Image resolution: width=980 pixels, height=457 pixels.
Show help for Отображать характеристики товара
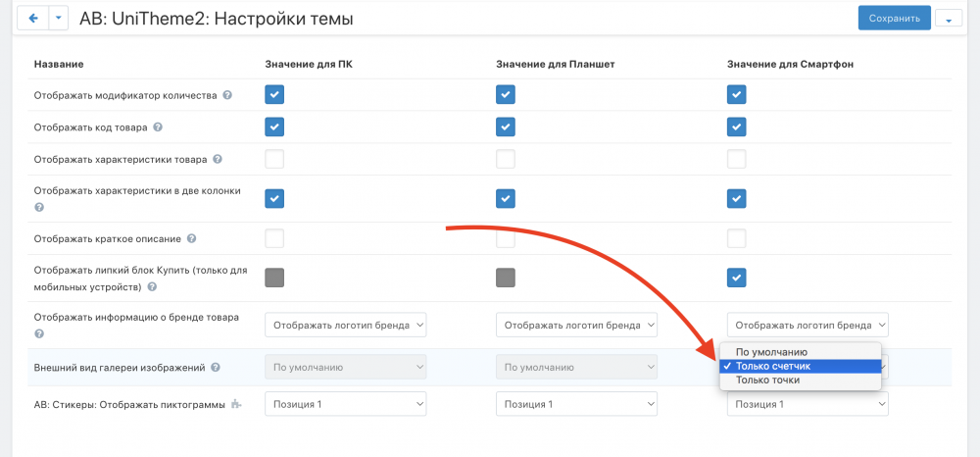pyautogui.click(x=218, y=159)
